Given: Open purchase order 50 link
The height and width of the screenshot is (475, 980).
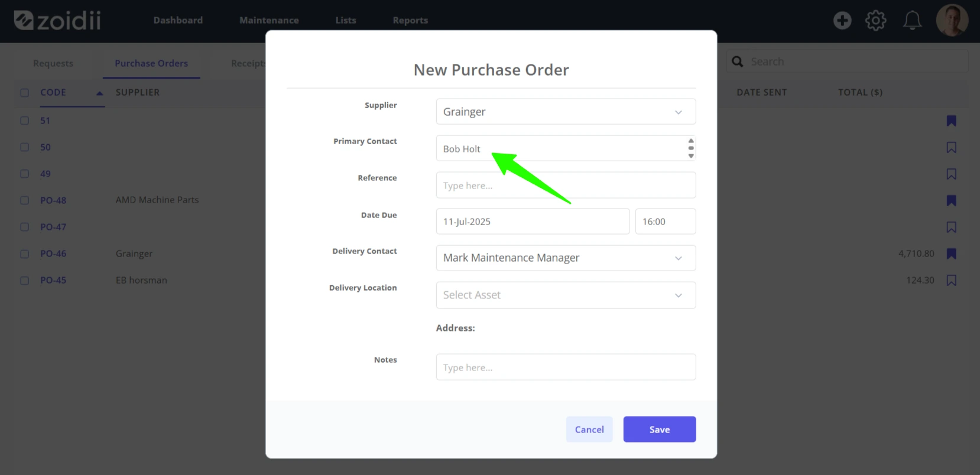Looking at the screenshot, I should point(46,147).
